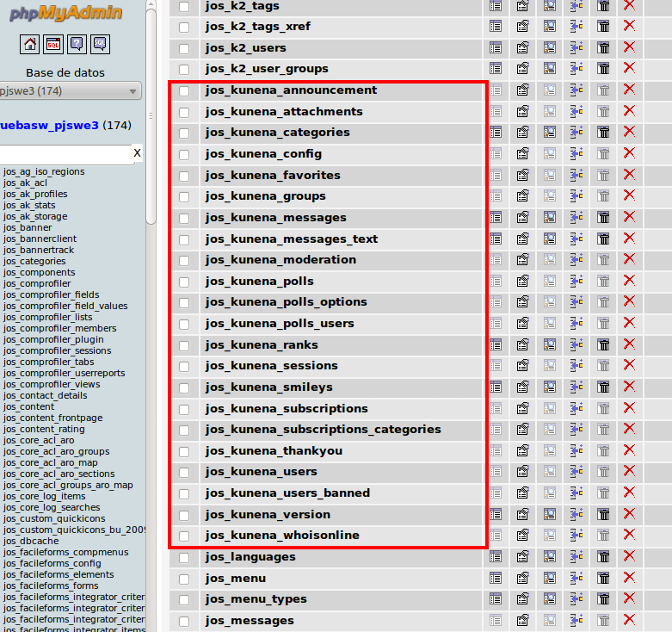
Task: Focus the table name filter field
Action: point(65,153)
